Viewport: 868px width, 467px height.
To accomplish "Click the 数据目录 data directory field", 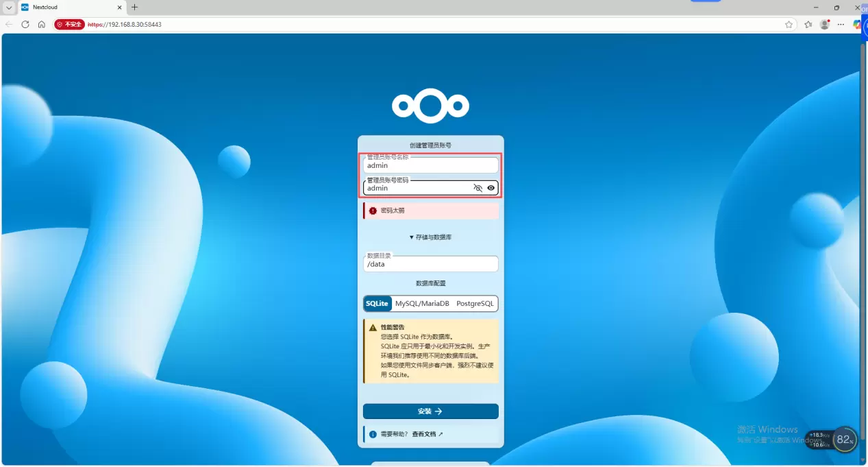I will point(430,264).
